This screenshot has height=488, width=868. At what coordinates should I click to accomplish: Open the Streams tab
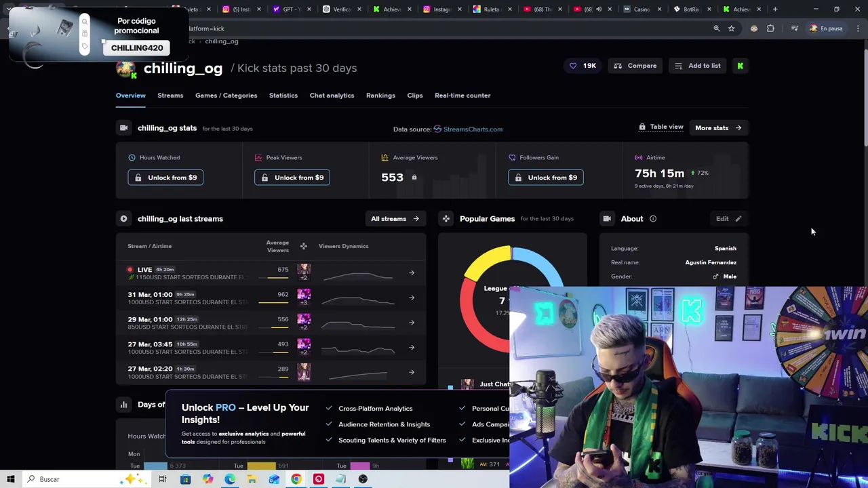click(170, 96)
